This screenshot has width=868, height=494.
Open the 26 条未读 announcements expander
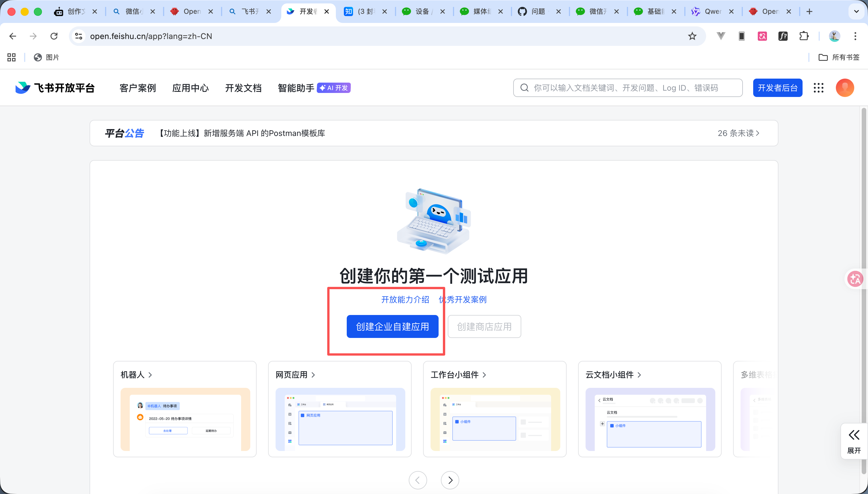[x=738, y=133]
